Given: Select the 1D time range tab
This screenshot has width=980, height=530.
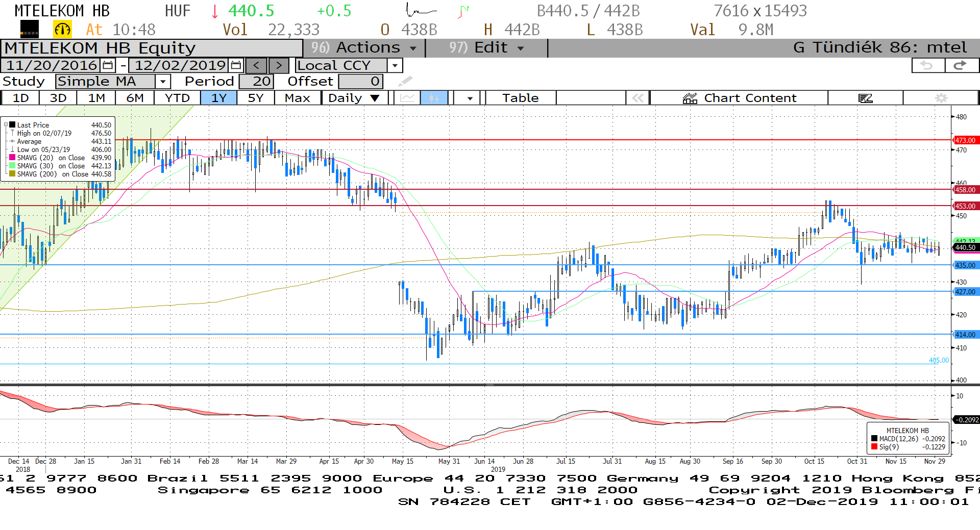Looking at the screenshot, I should click(x=20, y=98).
